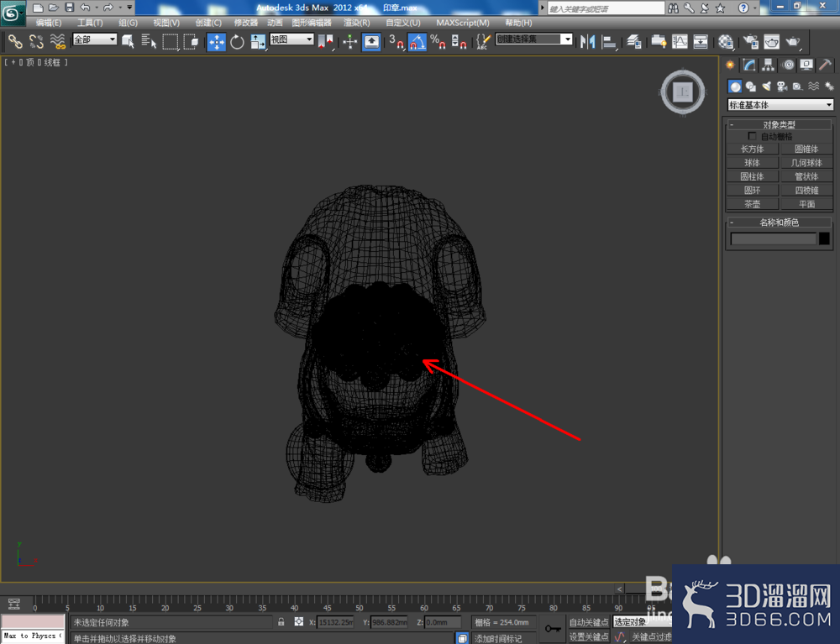Open the Schematic View
This screenshot has height=644, width=840.
[701, 41]
